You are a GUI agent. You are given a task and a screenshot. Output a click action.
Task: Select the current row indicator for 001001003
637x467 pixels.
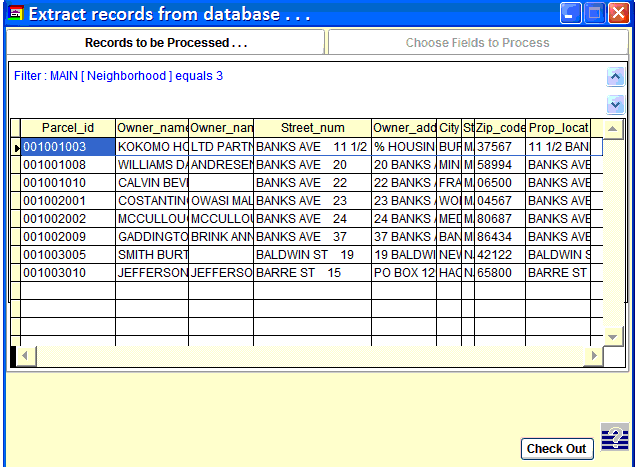[x=16, y=147]
